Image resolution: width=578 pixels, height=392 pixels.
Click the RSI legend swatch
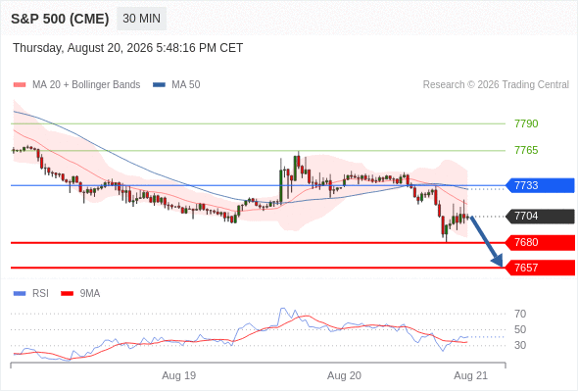pos(20,294)
